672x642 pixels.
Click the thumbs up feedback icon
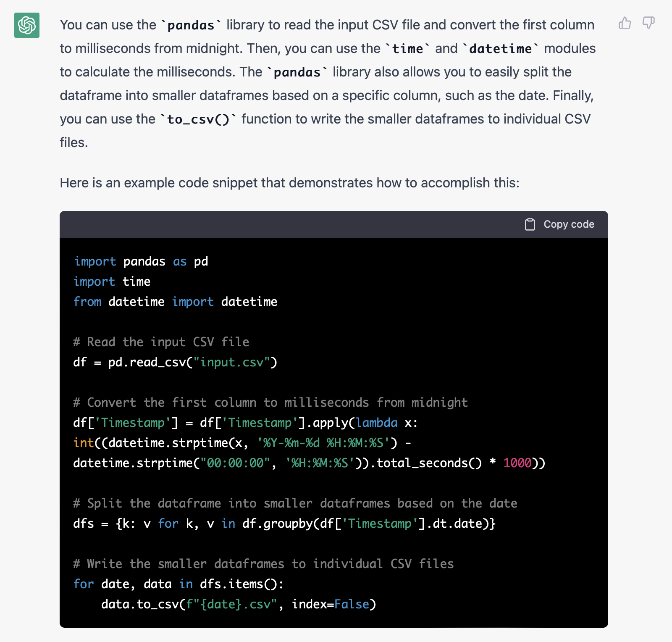(625, 23)
